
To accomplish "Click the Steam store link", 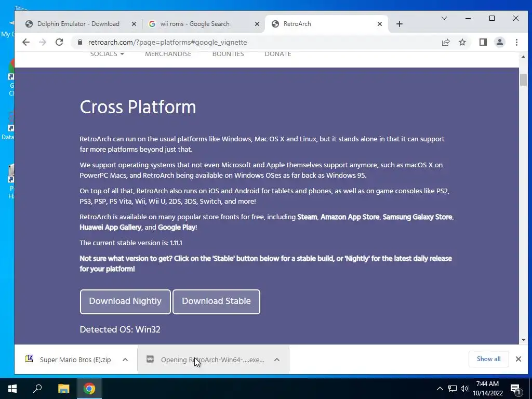I will [x=307, y=217].
